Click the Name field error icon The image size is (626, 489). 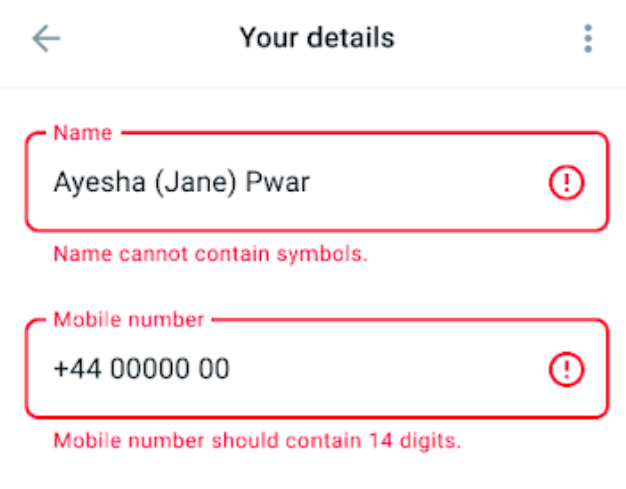coord(566,183)
